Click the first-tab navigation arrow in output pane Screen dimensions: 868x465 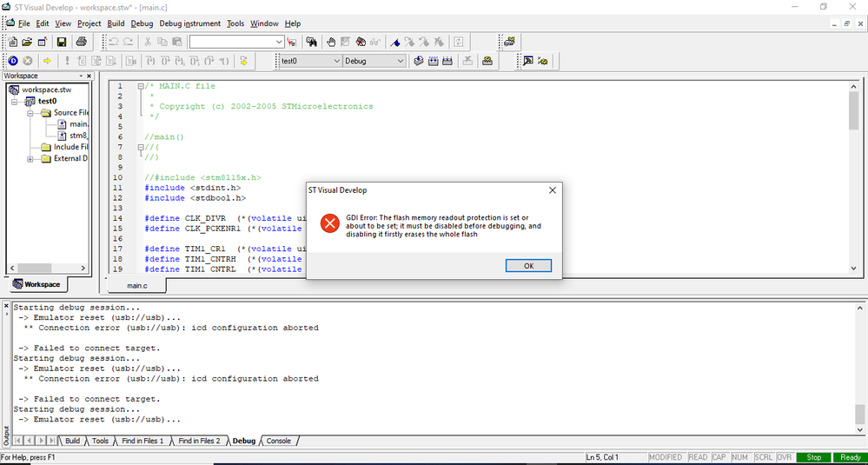pos(17,441)
